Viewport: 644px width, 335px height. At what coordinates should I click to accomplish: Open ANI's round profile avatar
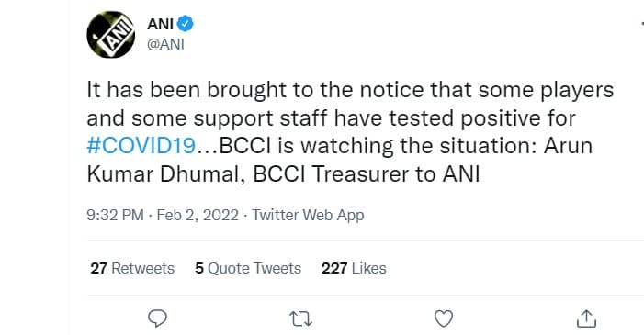pyautogui.click(x=111, y=35)
